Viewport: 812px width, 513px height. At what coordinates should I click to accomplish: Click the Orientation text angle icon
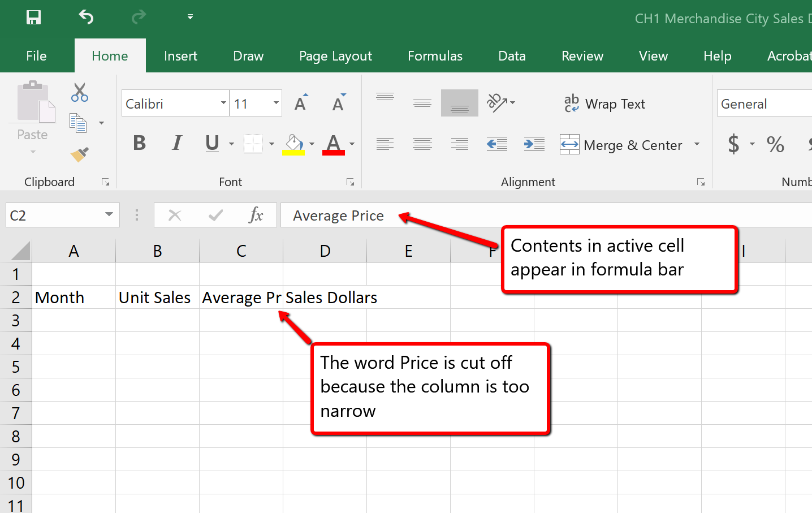pyautogui.click(x=497, y=102)
